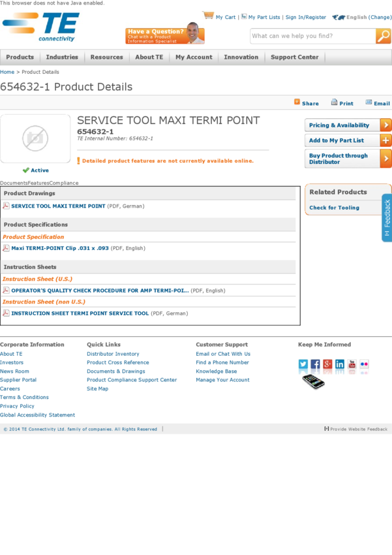392x555 pixels.
Task: Open the Facebook social icon
Action: [x=316, y=364]
